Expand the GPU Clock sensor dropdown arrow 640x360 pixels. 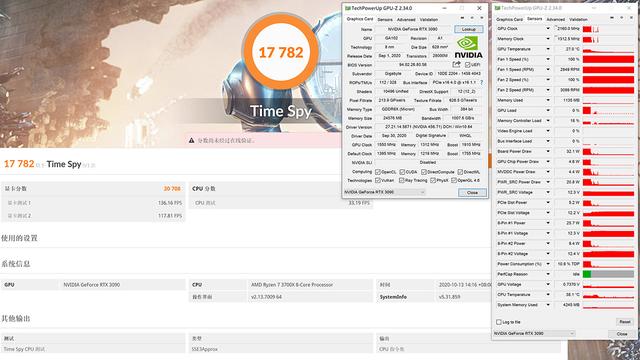coord(548,29)
